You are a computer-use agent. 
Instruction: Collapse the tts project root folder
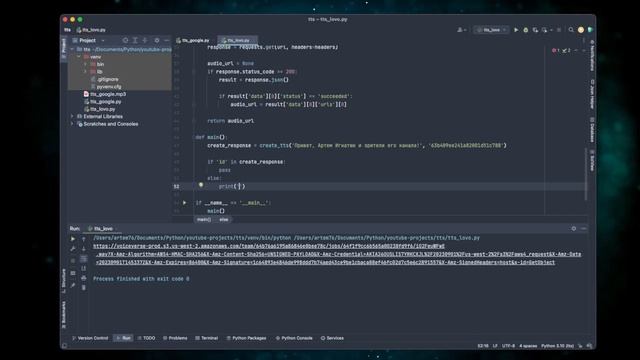pyautogui.click(x=73, y=49)
